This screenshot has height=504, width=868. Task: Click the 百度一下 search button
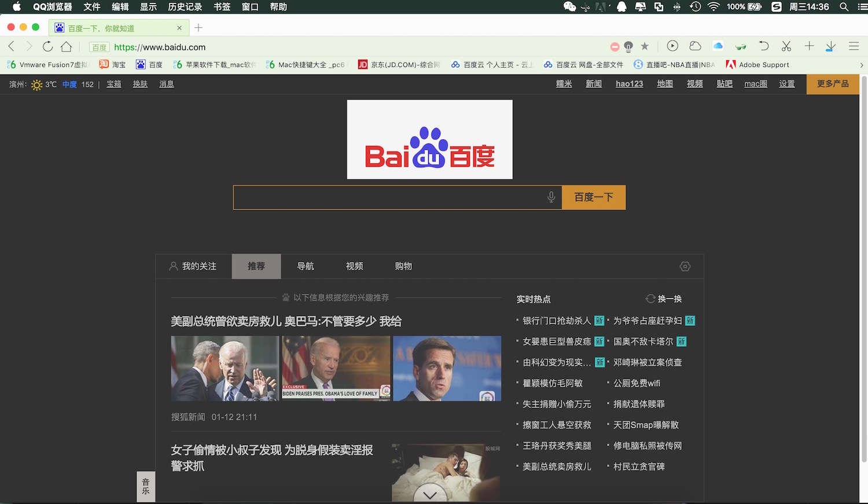[594, 197]
